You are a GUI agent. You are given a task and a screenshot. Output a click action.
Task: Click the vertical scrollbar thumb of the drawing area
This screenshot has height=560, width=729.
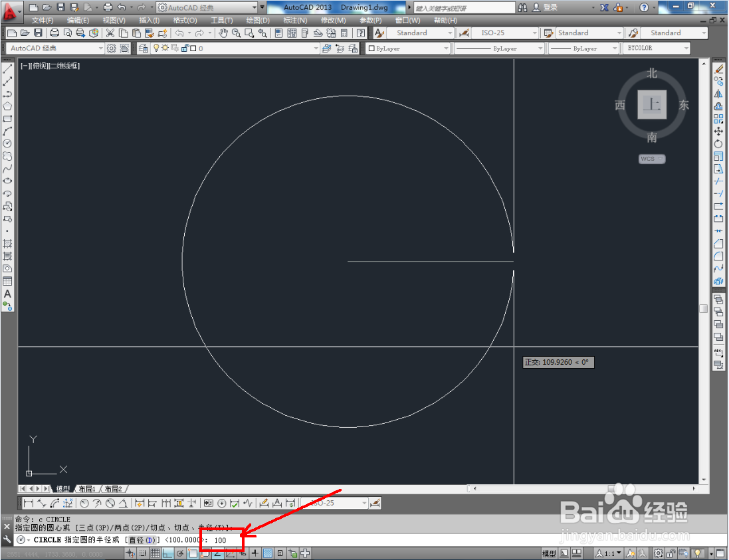(704, 309)
